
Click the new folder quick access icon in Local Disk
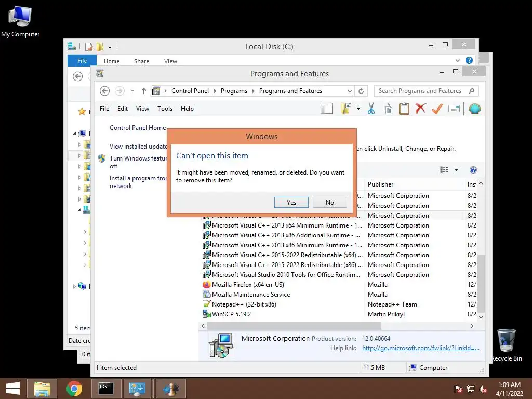click(100, 46)
